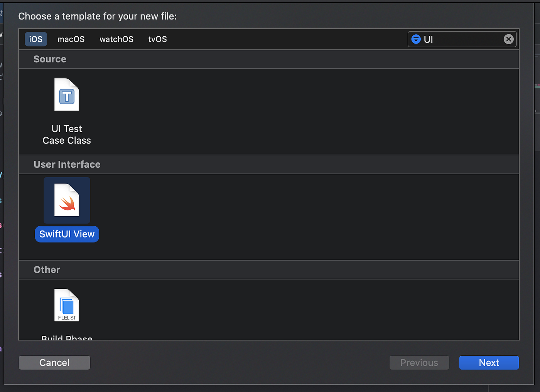The height and width of the screenshot is (392, 540).
Task: Click the Build Phase template label
Action: (x=67, y=338)
